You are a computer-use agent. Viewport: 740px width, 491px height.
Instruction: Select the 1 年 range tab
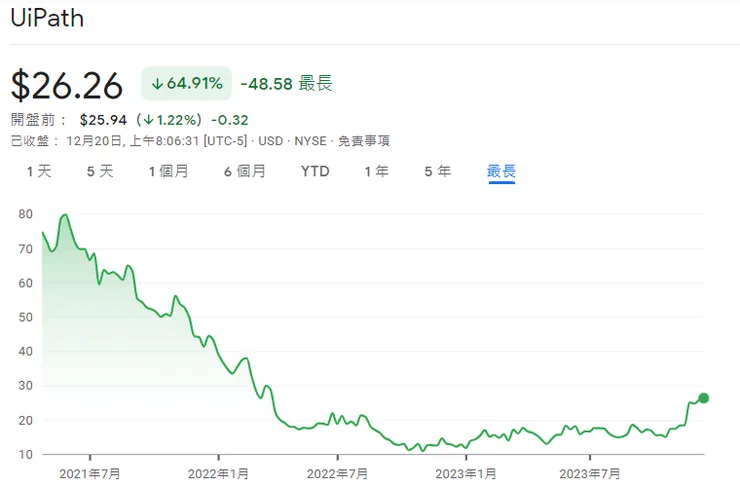[377, 171]
